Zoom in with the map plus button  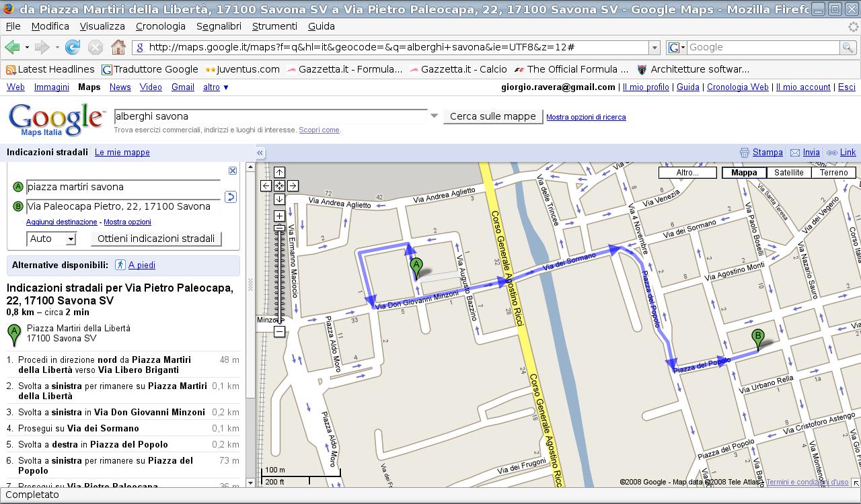[279, 216]
